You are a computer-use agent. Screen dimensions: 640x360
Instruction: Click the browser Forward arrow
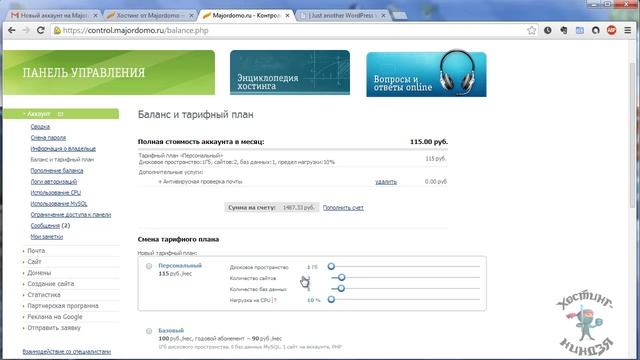click(x=26, y=30)
